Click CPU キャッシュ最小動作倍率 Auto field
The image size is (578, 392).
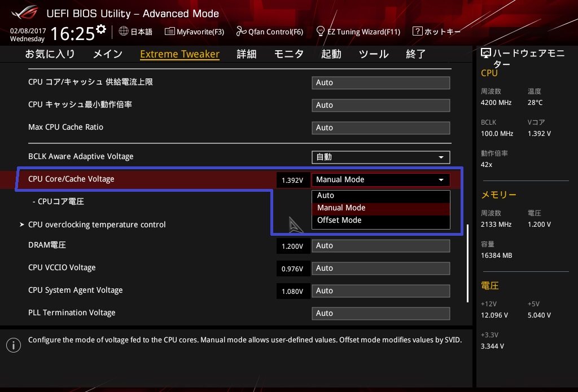point(381,105)
